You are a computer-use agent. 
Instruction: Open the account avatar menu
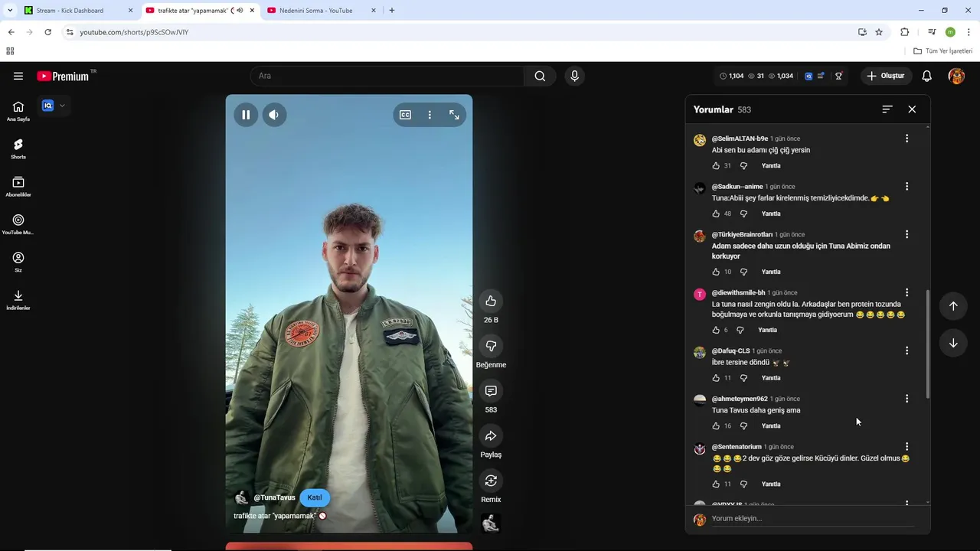coord(956,76)
